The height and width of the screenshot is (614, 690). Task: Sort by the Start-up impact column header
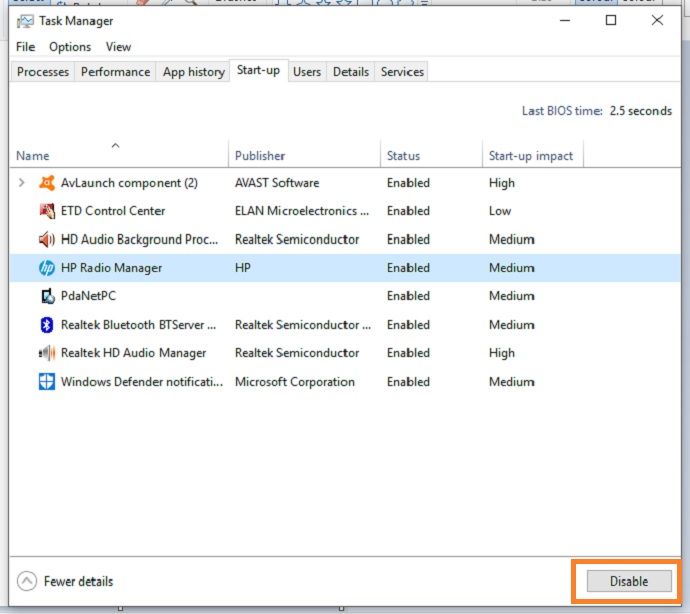point(531,156)
